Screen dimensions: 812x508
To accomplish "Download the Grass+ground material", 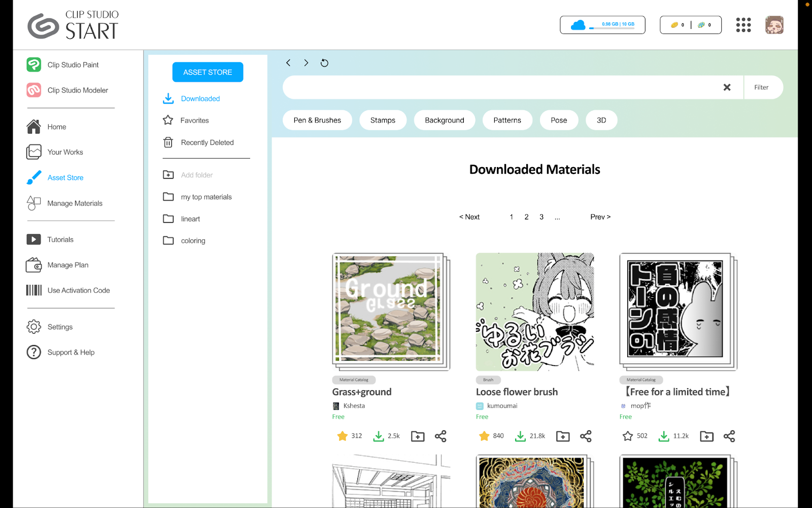I will [379, 436].
